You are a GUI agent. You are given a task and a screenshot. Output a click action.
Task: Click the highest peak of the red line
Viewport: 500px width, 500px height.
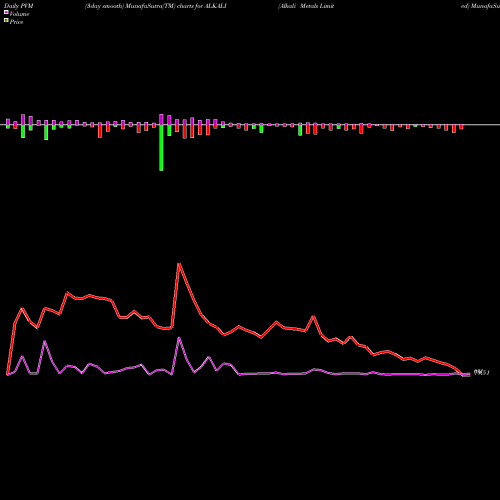(179, 264)
